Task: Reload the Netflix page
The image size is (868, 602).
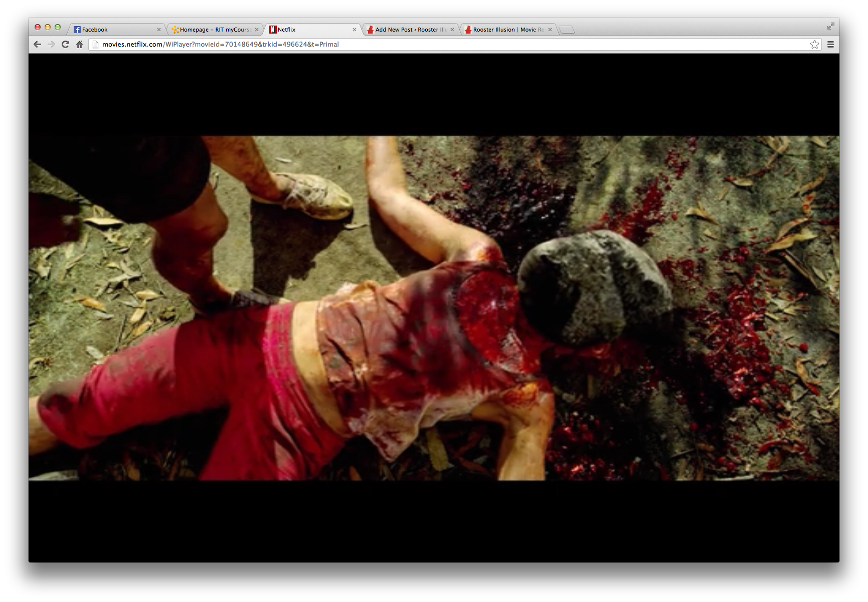Action: tap(65, 45)
